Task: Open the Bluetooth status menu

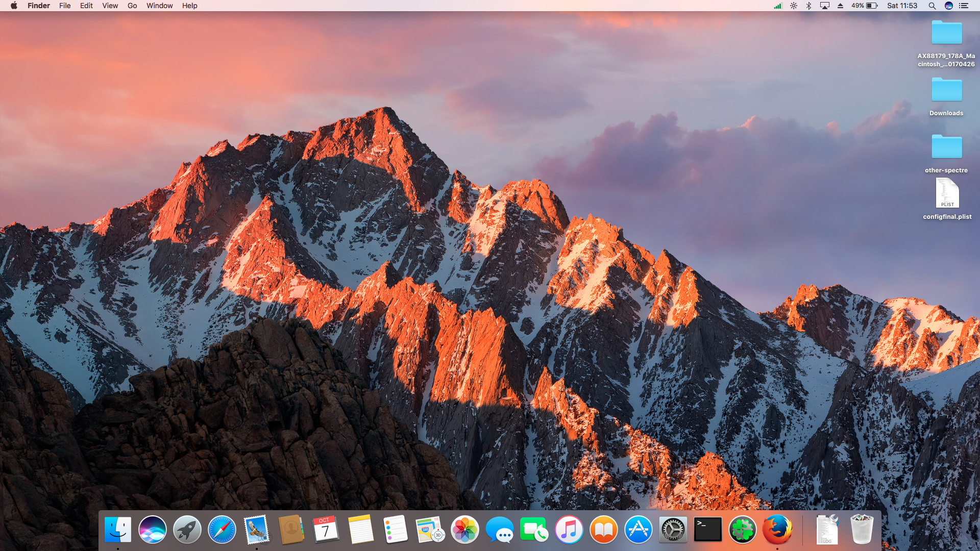Action: (808, 6)
